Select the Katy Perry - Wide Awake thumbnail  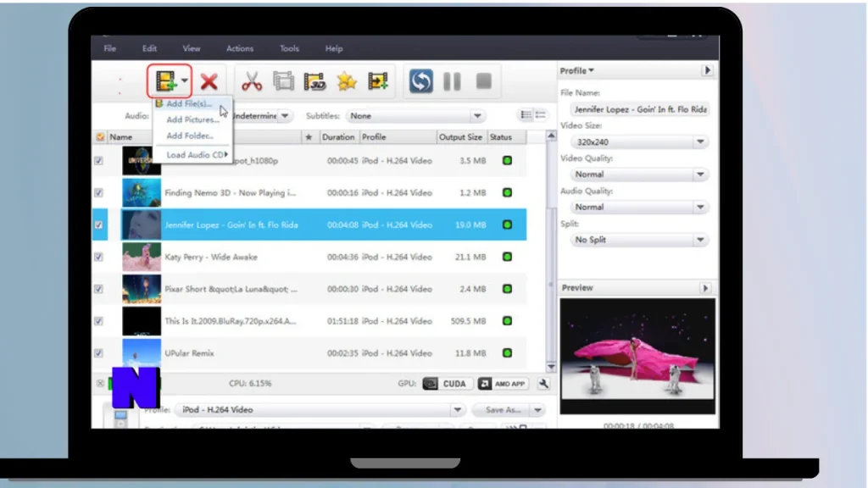142,257
